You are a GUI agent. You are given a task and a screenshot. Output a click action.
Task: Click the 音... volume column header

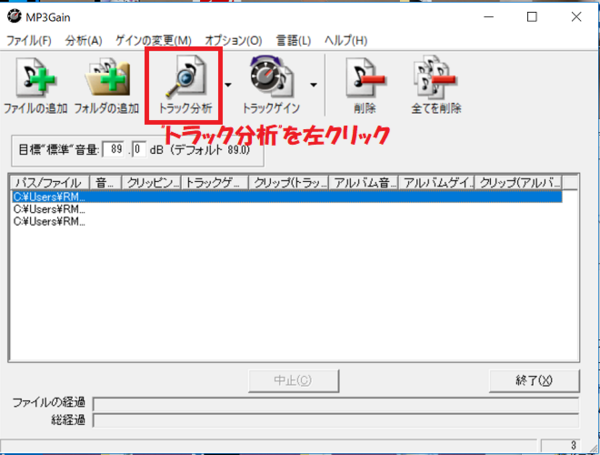pyautogui.click(x=105, y=183)
